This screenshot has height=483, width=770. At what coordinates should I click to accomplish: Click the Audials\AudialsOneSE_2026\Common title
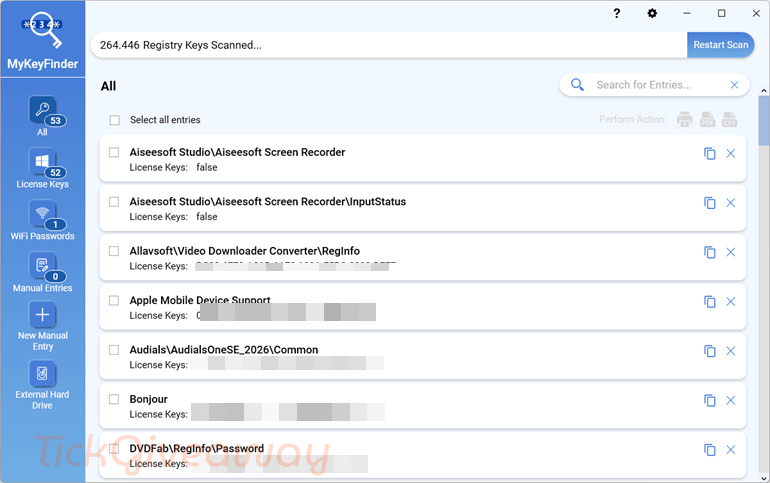224,350
